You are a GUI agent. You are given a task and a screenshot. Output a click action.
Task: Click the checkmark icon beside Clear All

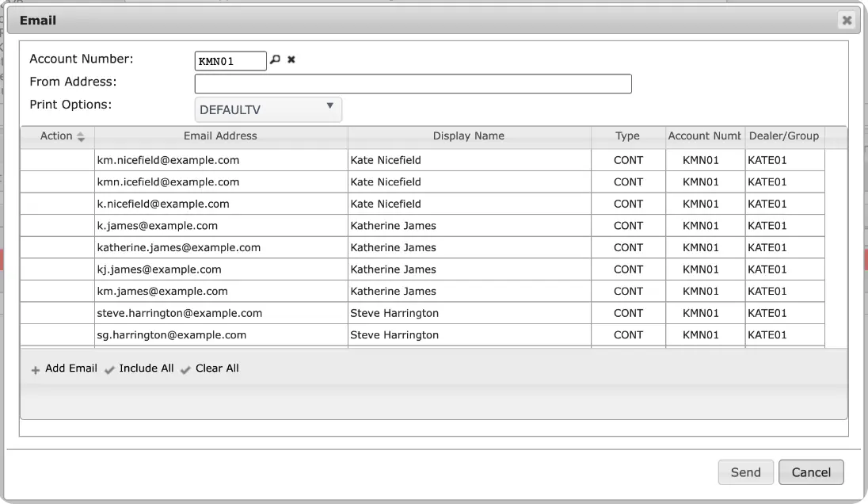185,369
